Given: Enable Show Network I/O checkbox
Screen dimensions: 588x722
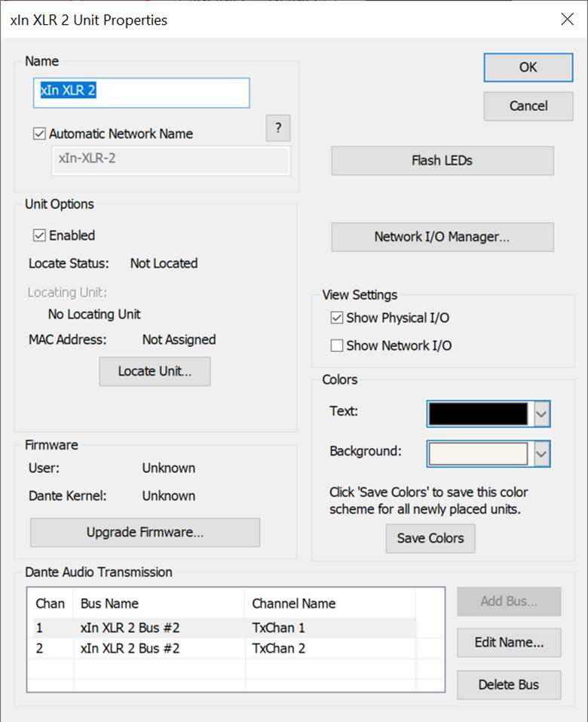Looking at the screenshot, I should (337, 346).
